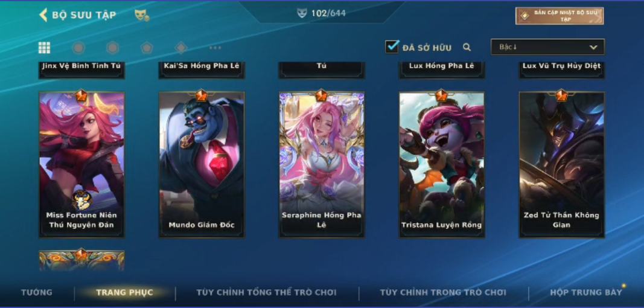Screen dimensions: 644x308
Task: Select the grid all-skins filter icon
Action: [44, 48]
